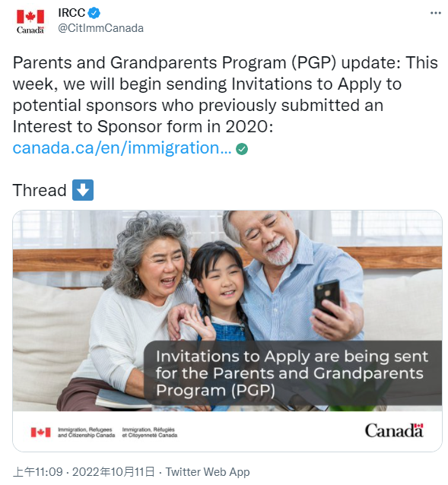Click the green verified checkmark after link
The width and height of the screenshot is (448, 485).
point(242,149)
